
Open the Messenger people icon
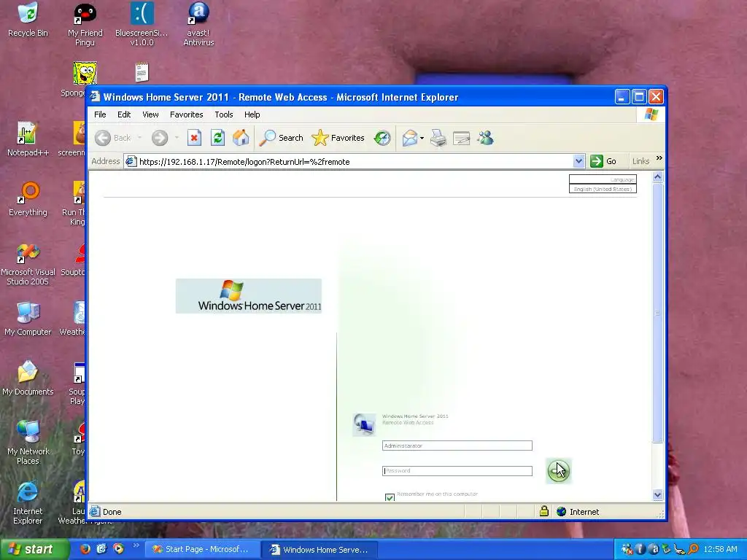(x=485, y=138)
